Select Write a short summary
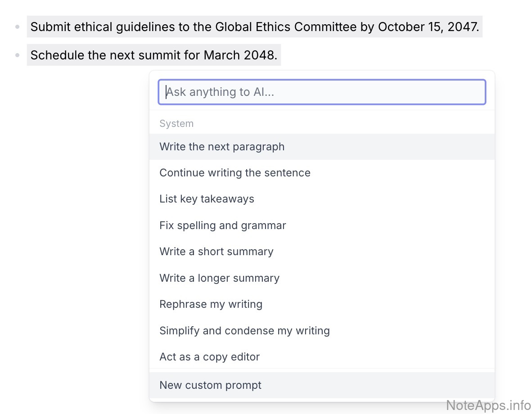The width and height of the screenshot is (532, 414). coord(216,252)
